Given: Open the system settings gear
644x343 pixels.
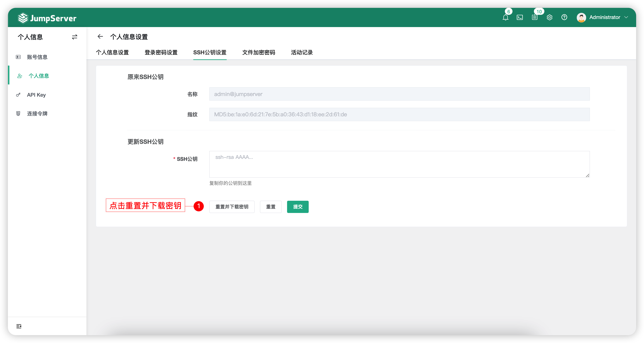Looking at the screenshot, I should pyautogui.click(x=549, y=17).
